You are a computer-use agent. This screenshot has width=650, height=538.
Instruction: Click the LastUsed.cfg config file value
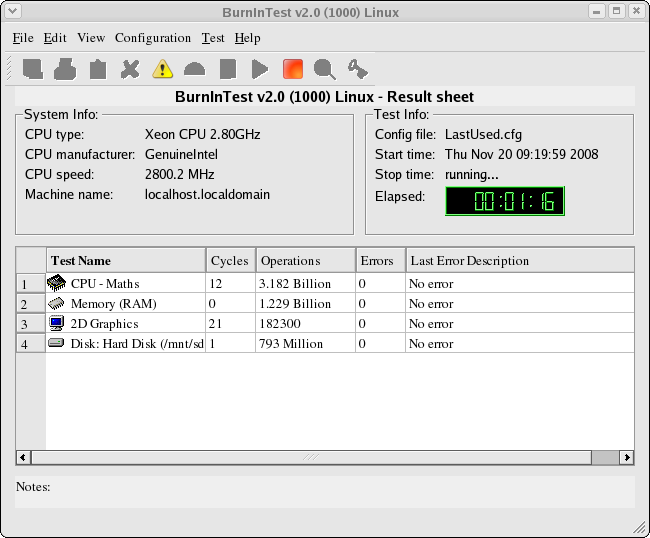(483, 135)
